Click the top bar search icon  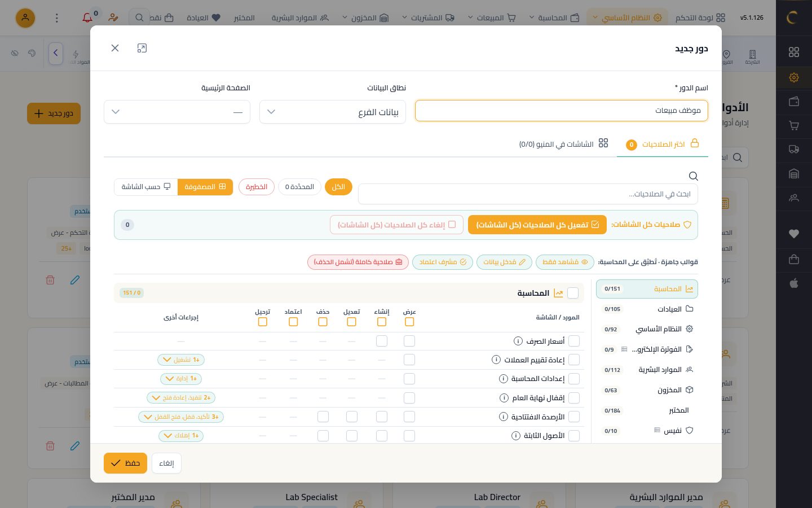point(139,18)
